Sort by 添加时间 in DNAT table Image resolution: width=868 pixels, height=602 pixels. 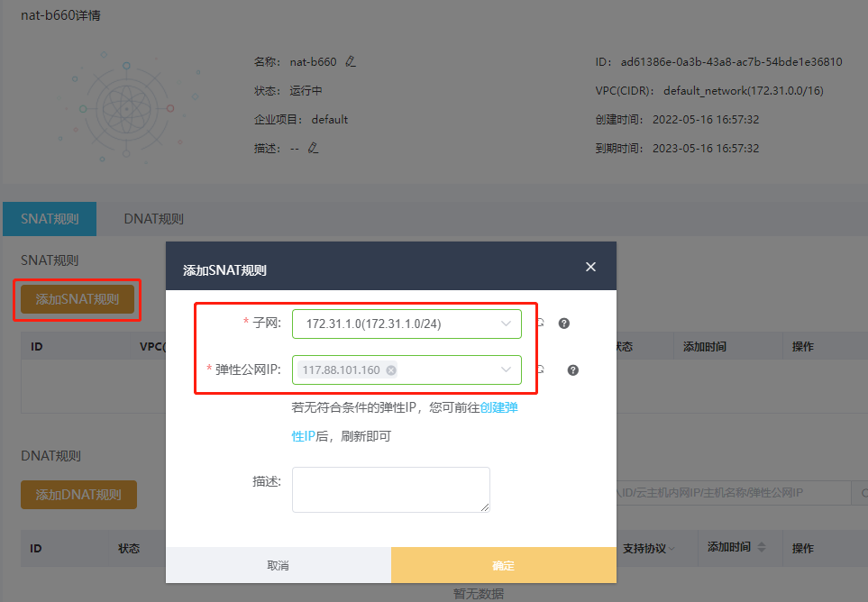[x=762, y=547]
